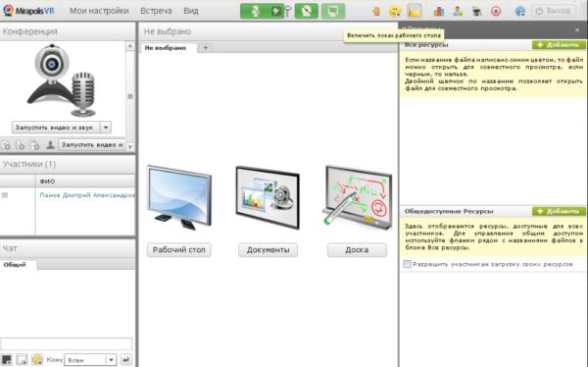Viewport: 588px width, 367px height.
Task: Open the polls bar chart icon
Action: [x=439, y=11]
